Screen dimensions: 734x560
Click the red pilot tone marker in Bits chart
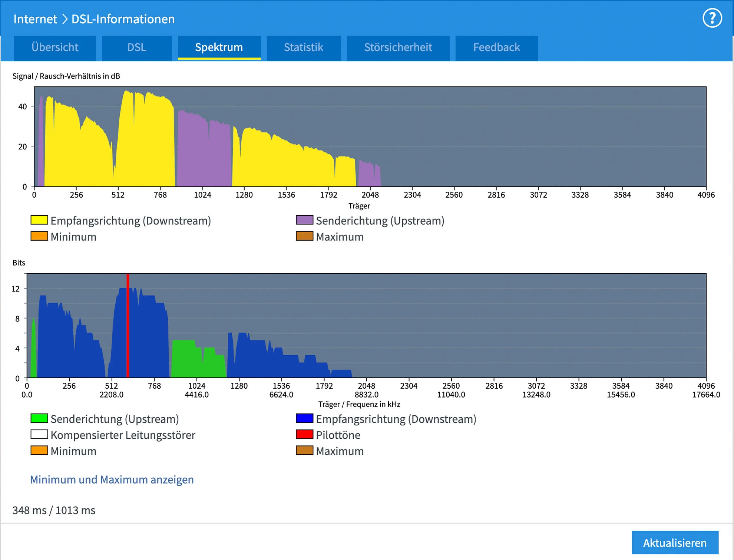[128, 326]
